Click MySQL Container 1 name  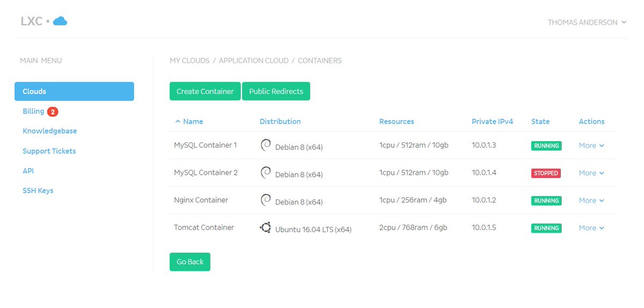coord(205,145)
